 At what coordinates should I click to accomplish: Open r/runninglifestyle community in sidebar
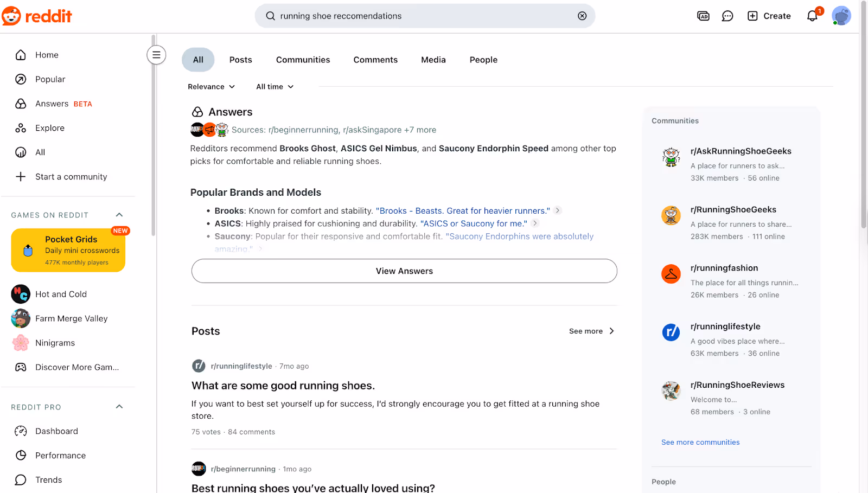coord(725,326)
